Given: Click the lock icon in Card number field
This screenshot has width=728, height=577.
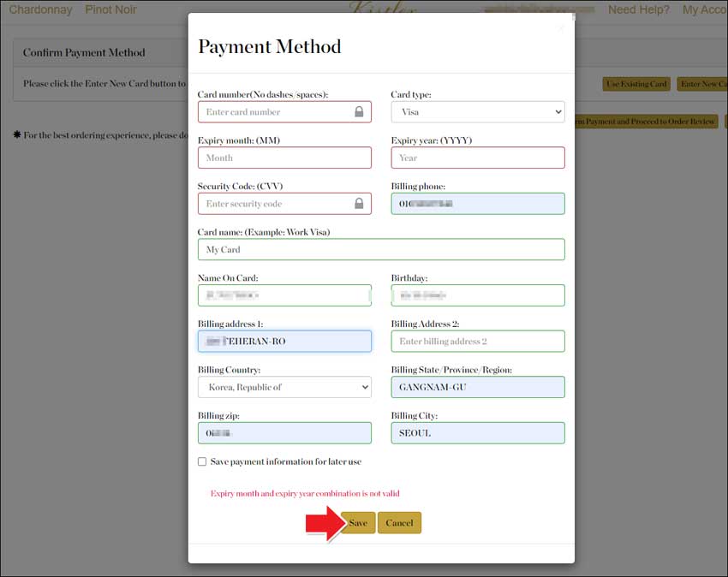Looking at the screenshot, I should (359, 111).
